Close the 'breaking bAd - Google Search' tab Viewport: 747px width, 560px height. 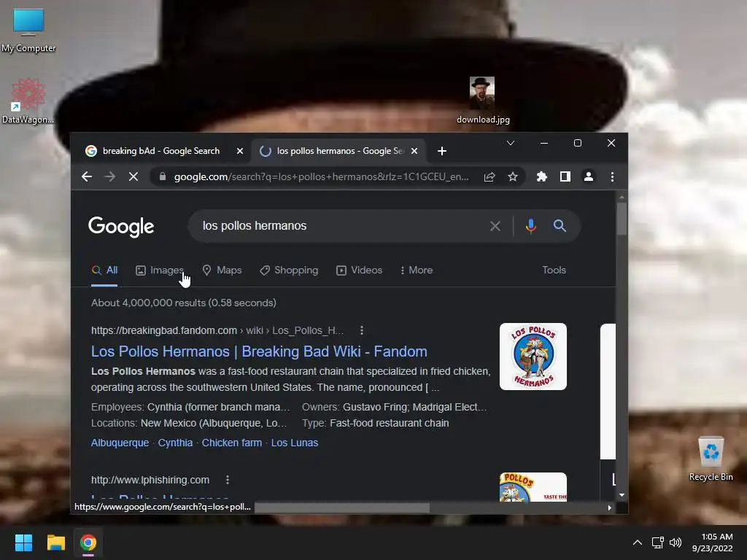(x=240, y=151)
